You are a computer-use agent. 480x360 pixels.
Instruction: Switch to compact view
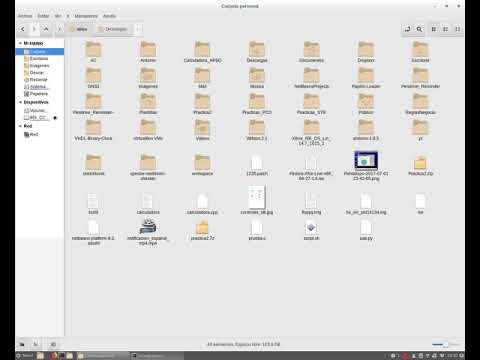[458, 29]
